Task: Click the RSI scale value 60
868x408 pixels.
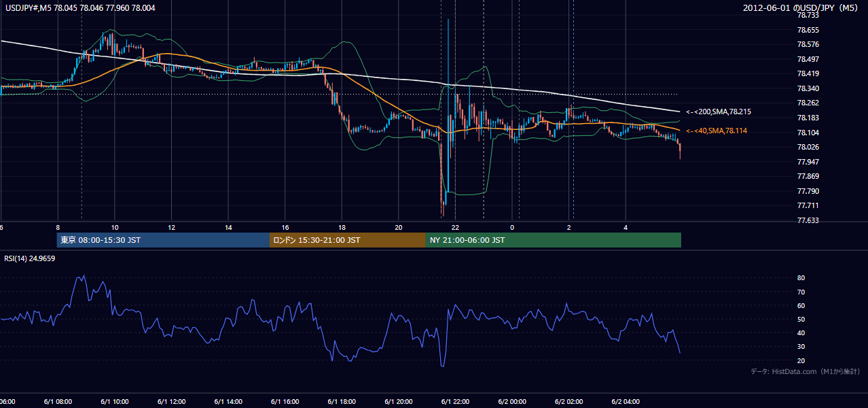Action: tap(801, 305)
